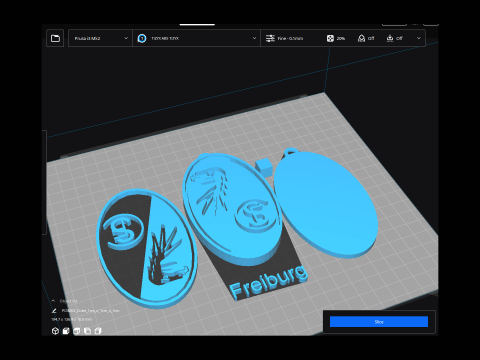Switch to right side view cube icon
This screenshot has height=360, width=480.
[x=98, y=331]
